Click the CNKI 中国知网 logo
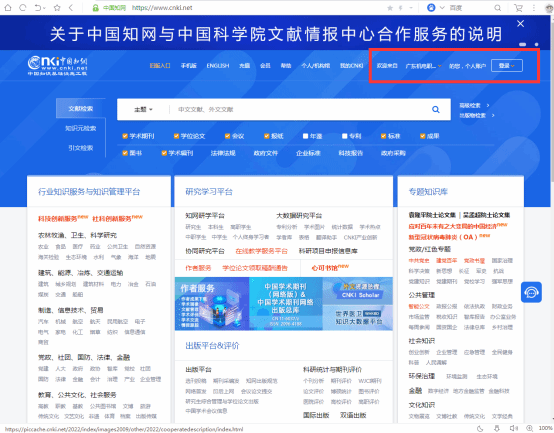The height and width of the screenshot is (433, 554). (x=58, y=66)
